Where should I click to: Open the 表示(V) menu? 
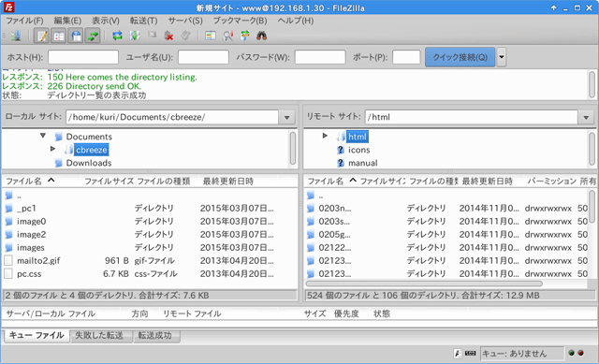coord(106,21)
